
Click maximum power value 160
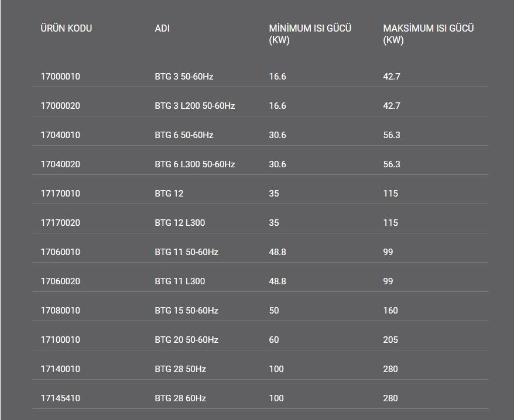390,311
